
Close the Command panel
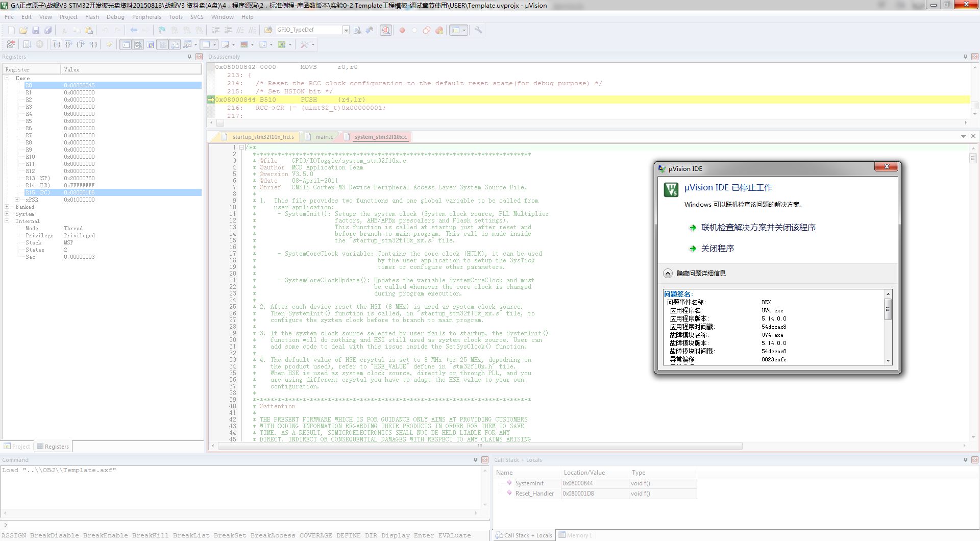485,460
